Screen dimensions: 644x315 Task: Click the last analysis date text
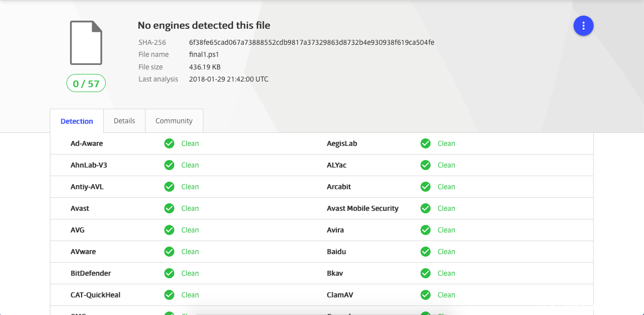point(229,79)
